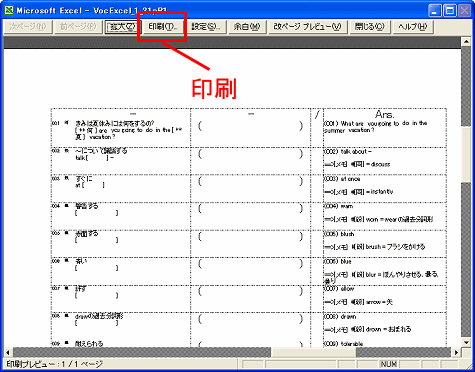Viewport: 475px width, 372px height.
Task: Show margins with the 余白(M) button
Action: 247,27
